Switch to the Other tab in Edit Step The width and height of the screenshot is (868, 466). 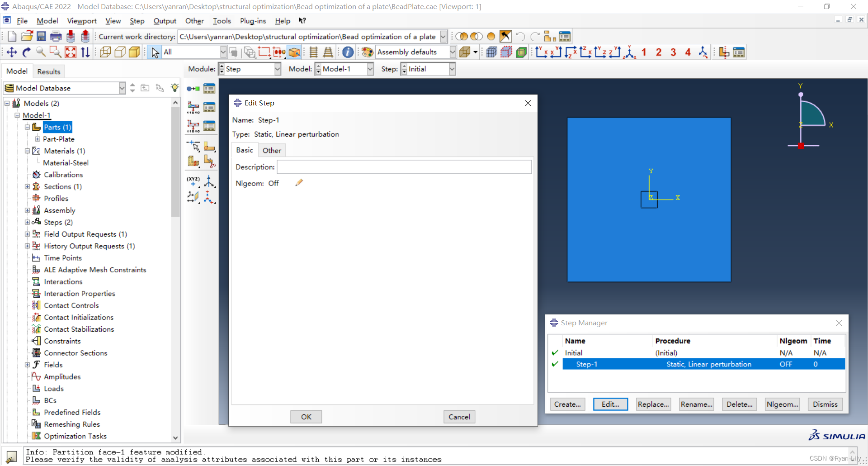(x=272, y=150)
